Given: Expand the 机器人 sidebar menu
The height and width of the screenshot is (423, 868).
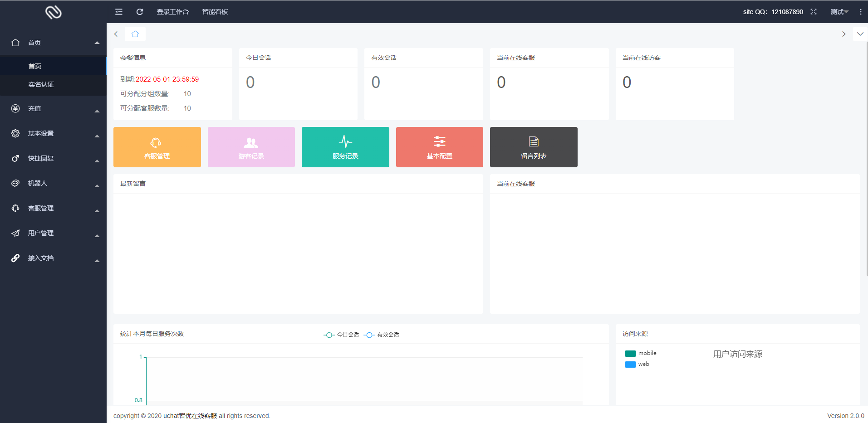Looking at the screenshot, I should [x=53, y=183].
